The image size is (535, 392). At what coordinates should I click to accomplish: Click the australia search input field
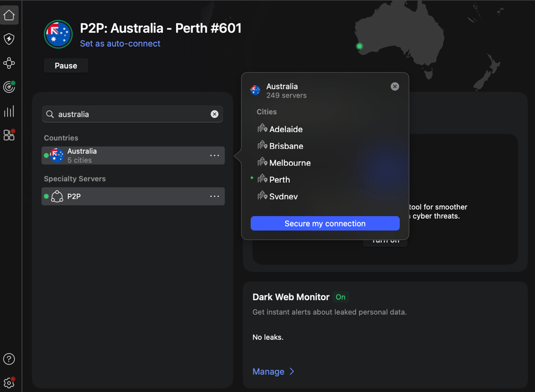point(132,114)
